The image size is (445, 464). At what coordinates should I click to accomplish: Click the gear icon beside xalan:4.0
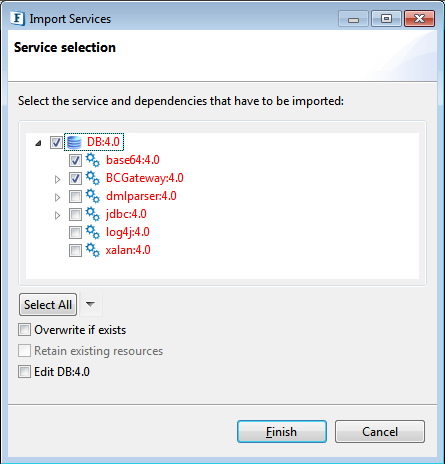[92, 250]
